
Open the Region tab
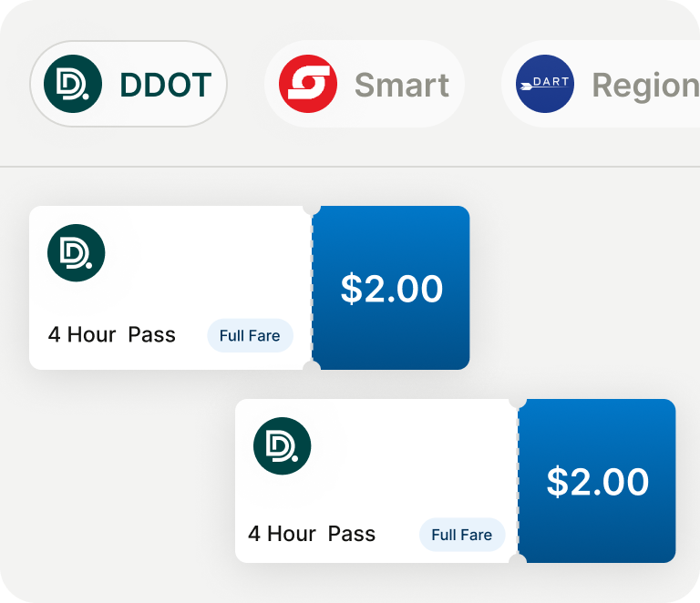click(x=644, y=85)
